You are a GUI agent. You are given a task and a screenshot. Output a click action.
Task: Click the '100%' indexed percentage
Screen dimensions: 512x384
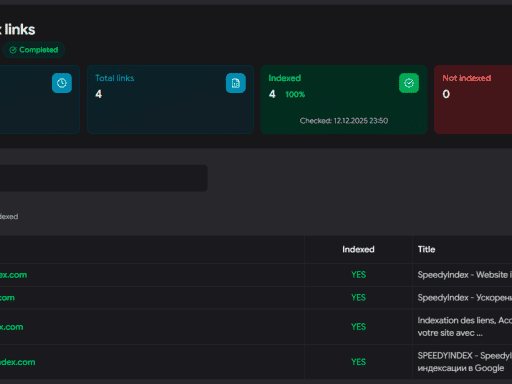295,94
